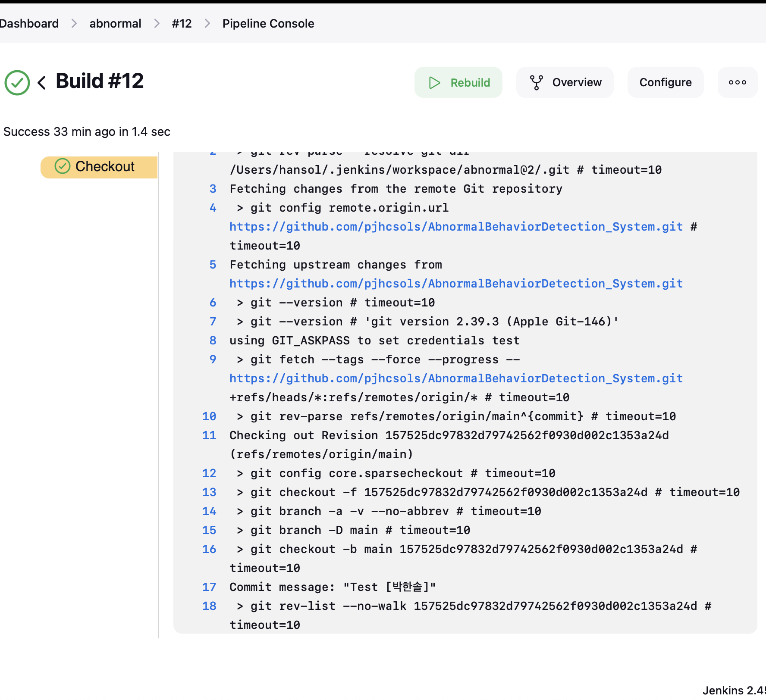Expand the chevron after abnormal breadcrumb
Viewport: 766px width, 700px height.
click(157, 23)
